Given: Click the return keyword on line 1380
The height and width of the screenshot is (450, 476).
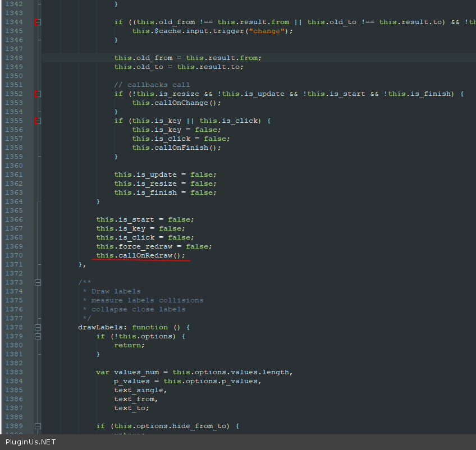Looking at the screenshot, I should 129,345.
